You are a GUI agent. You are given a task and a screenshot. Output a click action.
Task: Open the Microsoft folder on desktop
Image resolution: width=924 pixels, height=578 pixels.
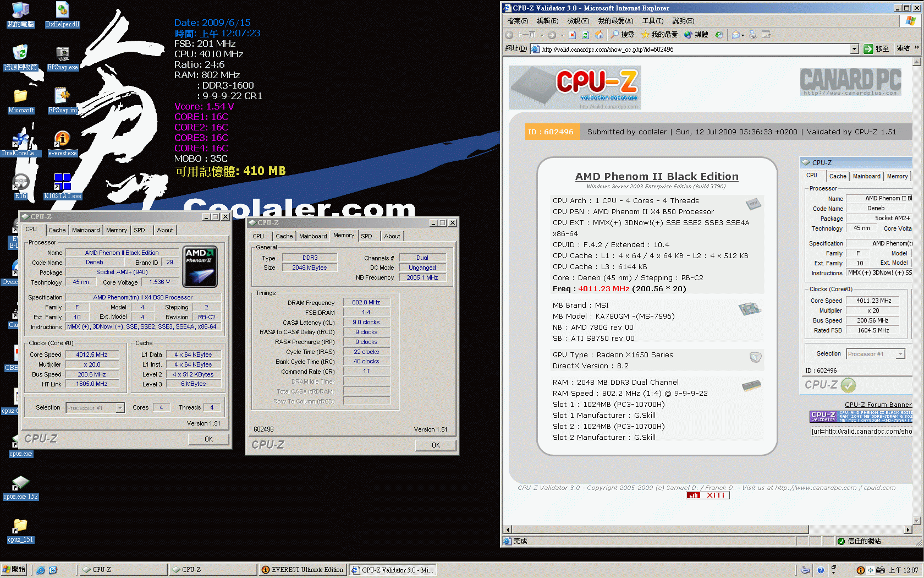tap(21, 100)
